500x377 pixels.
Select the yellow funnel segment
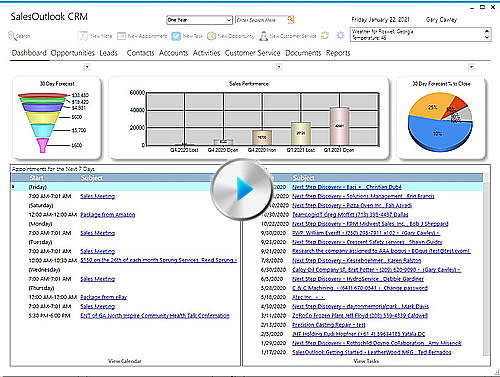pyautogui.click(x=42, y=117)
